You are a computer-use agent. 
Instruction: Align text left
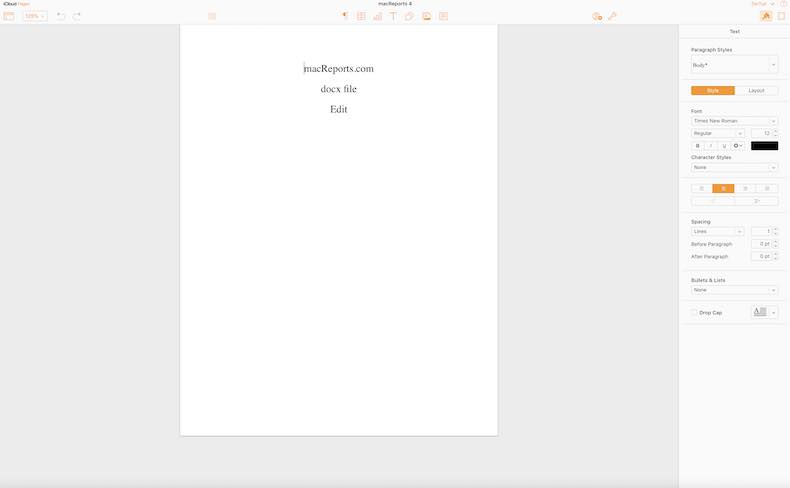click(x=701, y=188)
